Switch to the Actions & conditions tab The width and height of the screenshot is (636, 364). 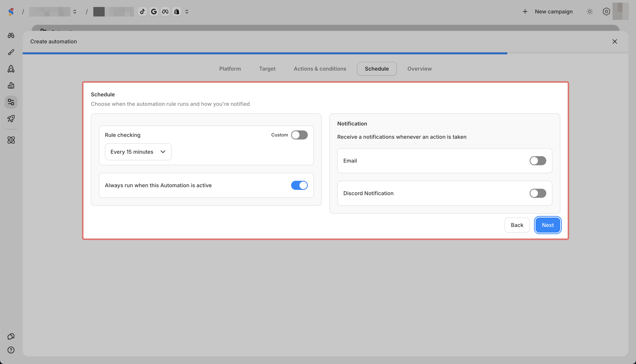pos(320,69)
